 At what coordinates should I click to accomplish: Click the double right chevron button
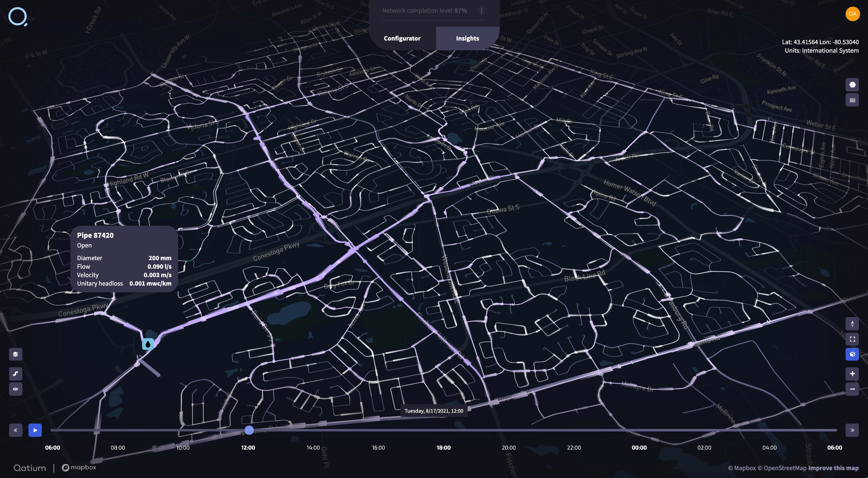click(852, 430)
